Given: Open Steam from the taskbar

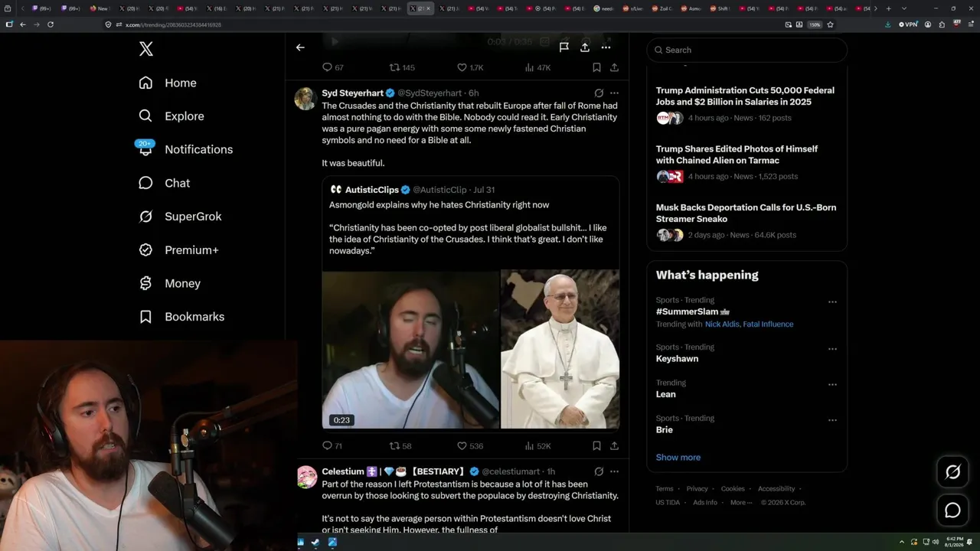Looking at the screenshot, I should tap(315, 543).
